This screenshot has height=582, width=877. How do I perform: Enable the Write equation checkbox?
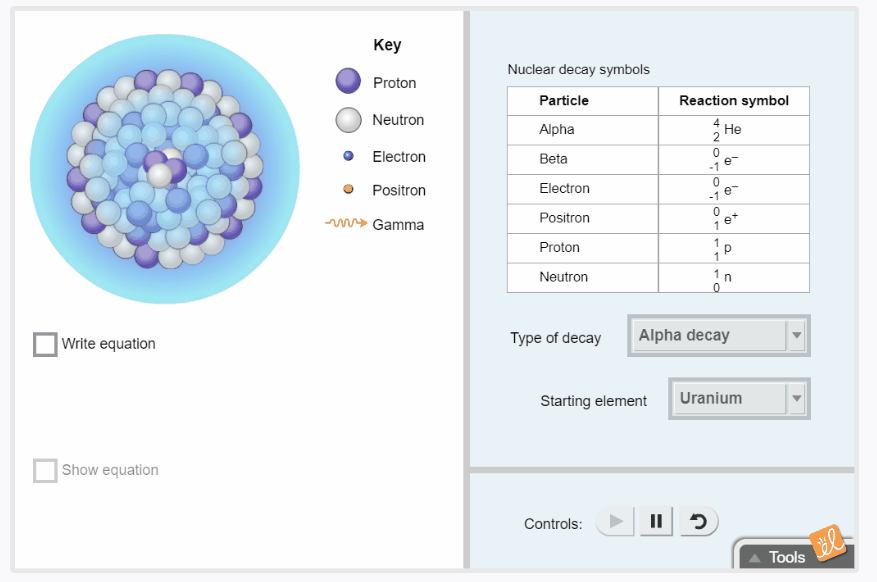(x=44, y=344)
